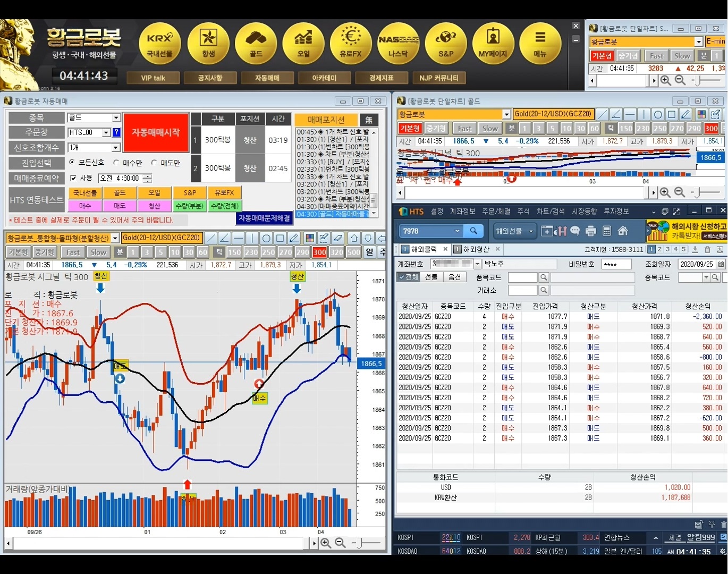The image size is (728, 574).
Task: Toggle the 옵션 filter in HTS
Action: 454,277
